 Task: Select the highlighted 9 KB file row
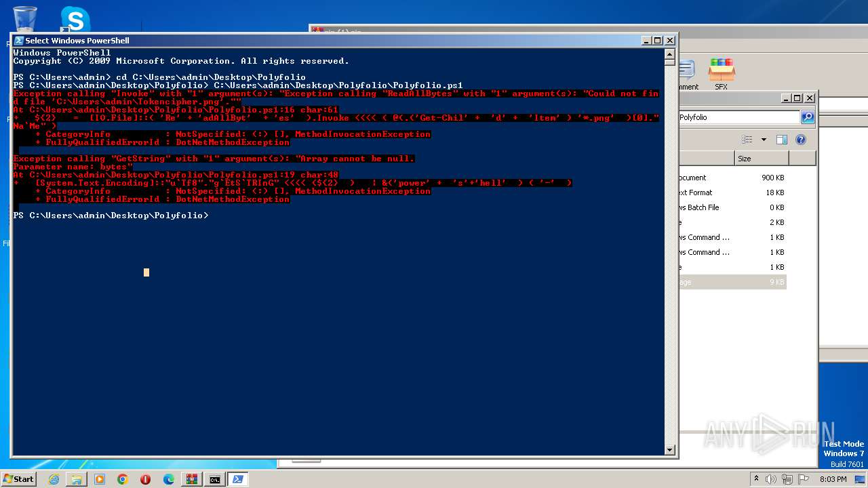pos(732,282)
